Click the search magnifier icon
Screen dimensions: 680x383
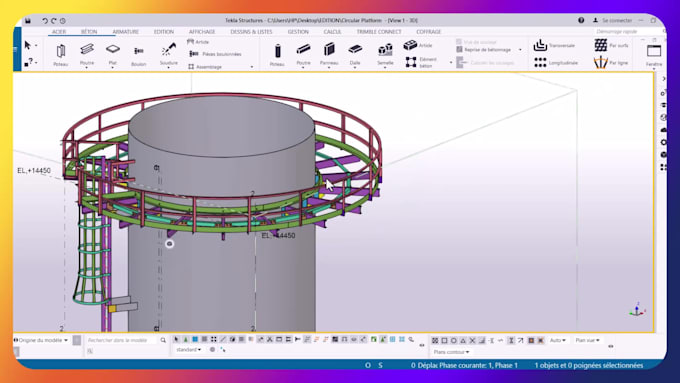(x=163, y=340)
